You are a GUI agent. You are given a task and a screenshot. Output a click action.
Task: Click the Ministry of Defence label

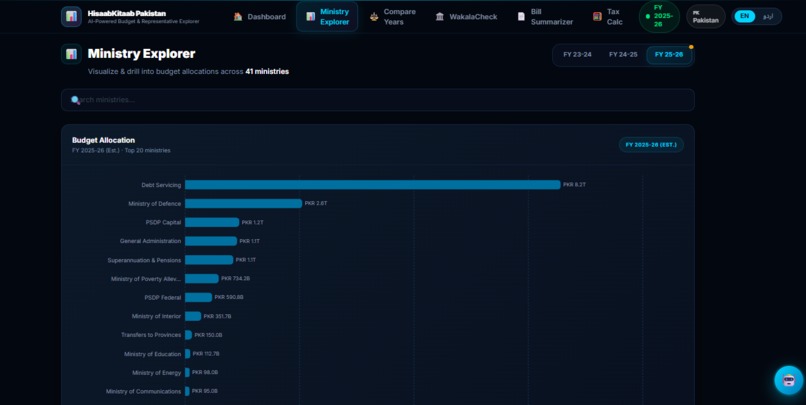(154, 204)
